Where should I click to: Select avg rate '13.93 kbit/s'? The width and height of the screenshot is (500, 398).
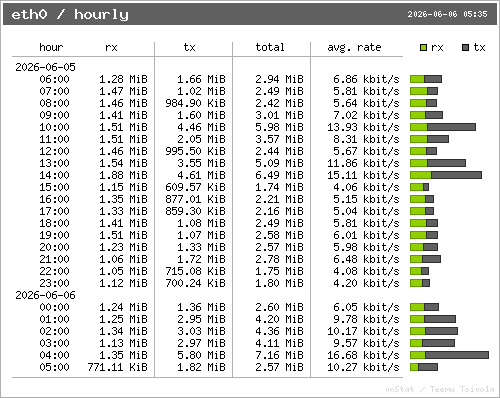[x=363, y=127]
